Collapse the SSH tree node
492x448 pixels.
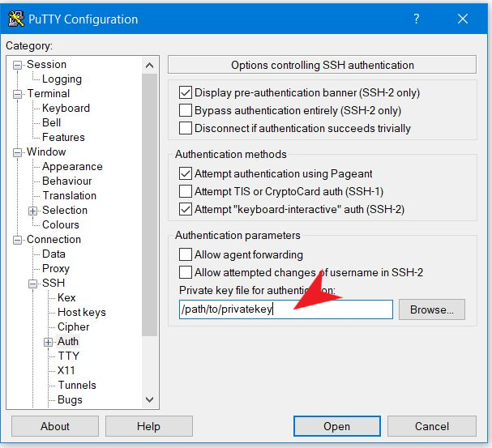(x=32, y=284)
